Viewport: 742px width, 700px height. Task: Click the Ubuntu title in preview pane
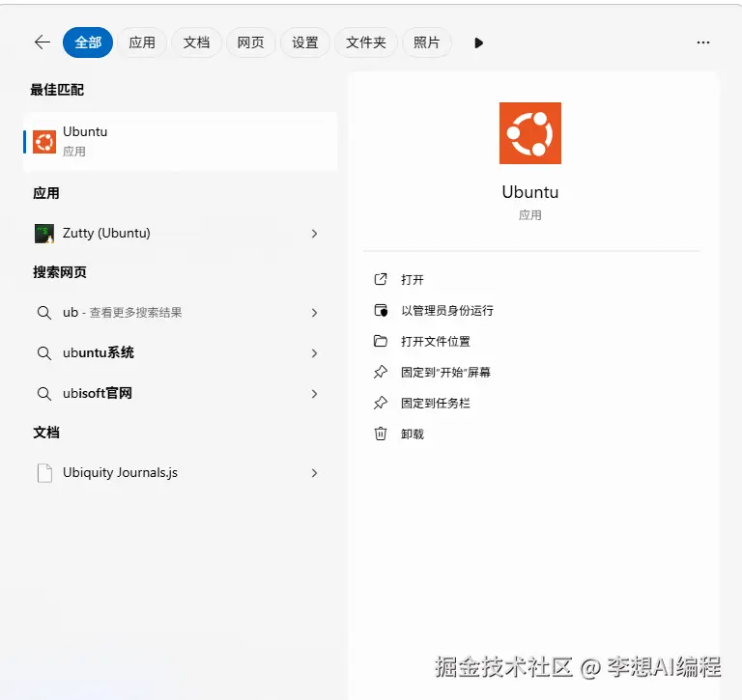530,192
